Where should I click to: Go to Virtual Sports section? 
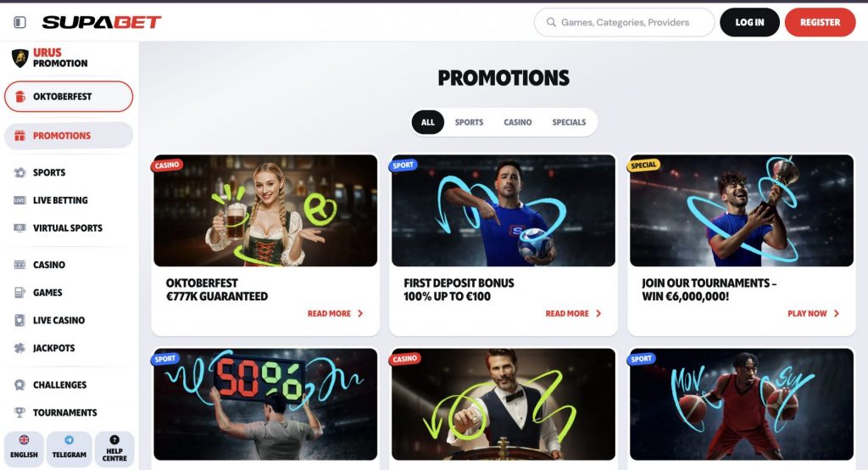click(x=69, y=228)
